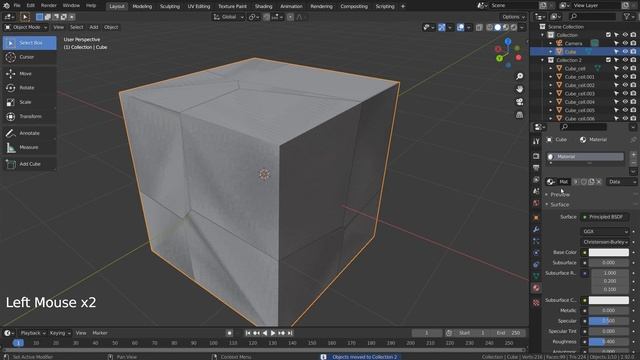
Task: Open the GGX distribution dropdown
Action: pyautogui.click(x=604, y=231)
